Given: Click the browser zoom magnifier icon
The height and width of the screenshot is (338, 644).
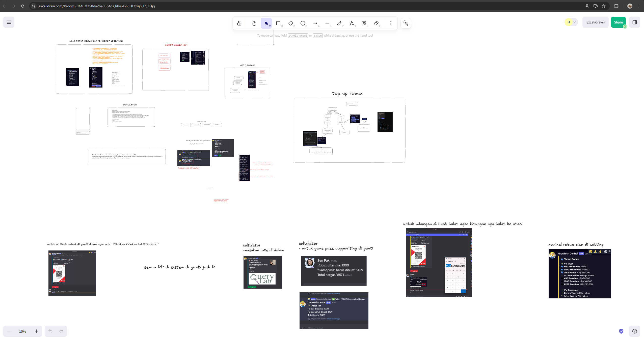Looking at the screenshot, I should pyautogui.click(x=587, y=6).
